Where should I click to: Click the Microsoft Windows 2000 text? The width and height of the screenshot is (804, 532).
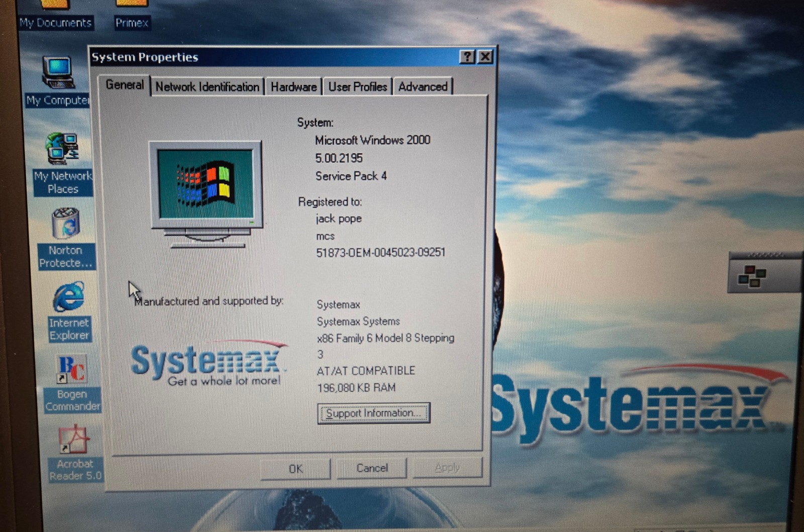click(x=372, y=140)
